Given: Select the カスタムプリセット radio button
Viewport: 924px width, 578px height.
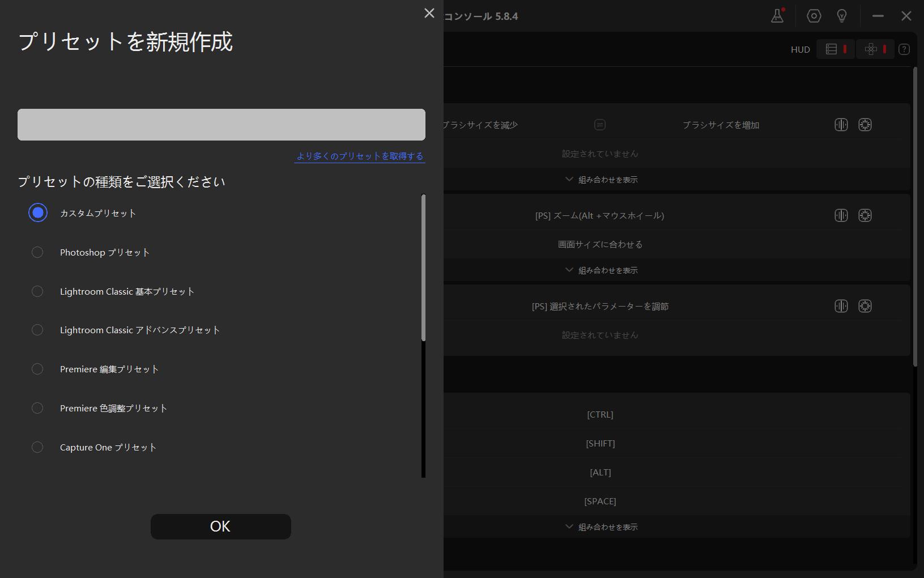Looking at the screenshot, I should (x=38, y=213).
